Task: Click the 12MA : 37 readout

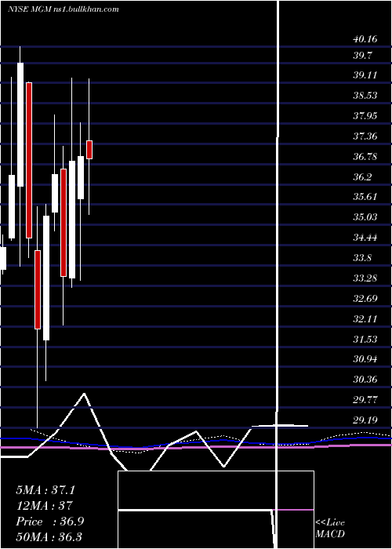Action: pyautogui.click(x=44, y=506)
